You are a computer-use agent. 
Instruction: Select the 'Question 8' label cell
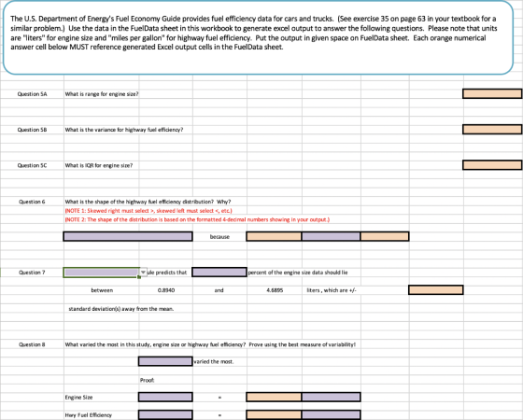[32, 344]
